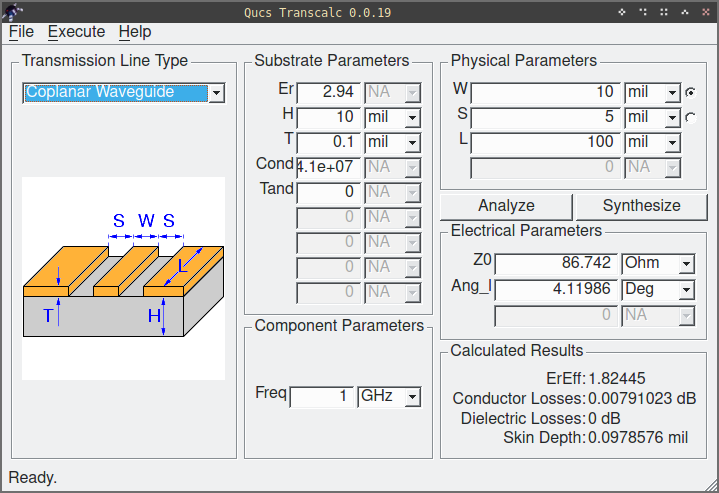Viewport: 719px width, 493px height.
Task: Select the S radio button
Action: pyautogui.click(x=690, y=118)
